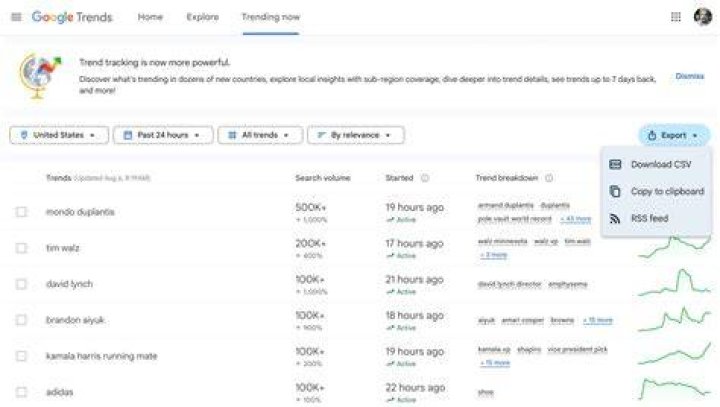Viewport: 720px width, 407px height.
Task: Open the All trends filter dropdown
Action: pyautogui.click(x=260, y=135)
